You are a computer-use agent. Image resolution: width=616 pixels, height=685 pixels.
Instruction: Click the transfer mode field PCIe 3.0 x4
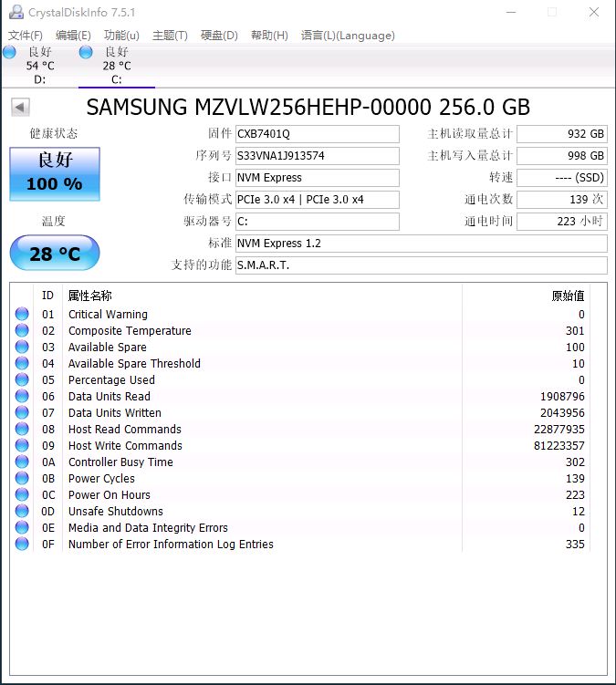coord(318,200)
